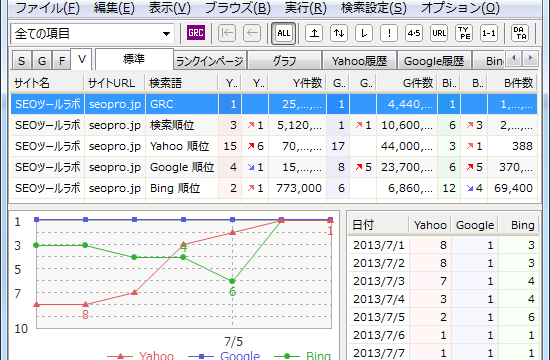
Task: Switch to the Yahoo履歴 tab
Action: click(x=360, y=61)
